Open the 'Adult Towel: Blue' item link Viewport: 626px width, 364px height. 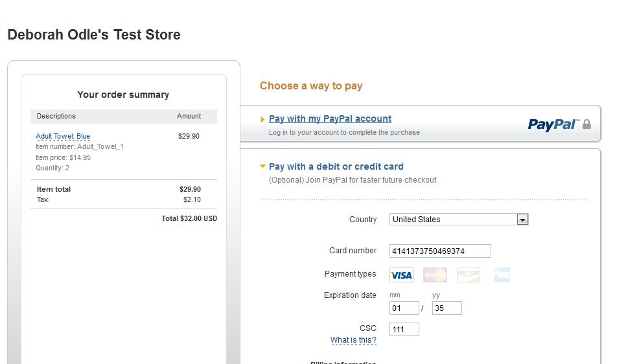pyautogui.click(x=63, y=136)
